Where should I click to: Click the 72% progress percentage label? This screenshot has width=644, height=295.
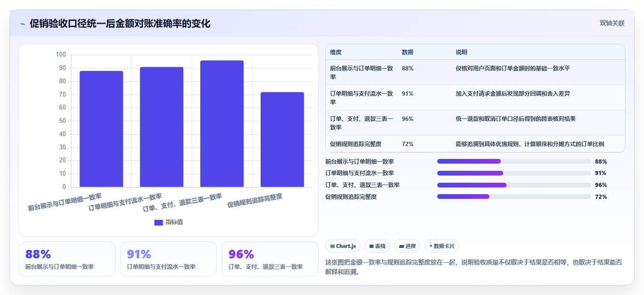point(601,197)
